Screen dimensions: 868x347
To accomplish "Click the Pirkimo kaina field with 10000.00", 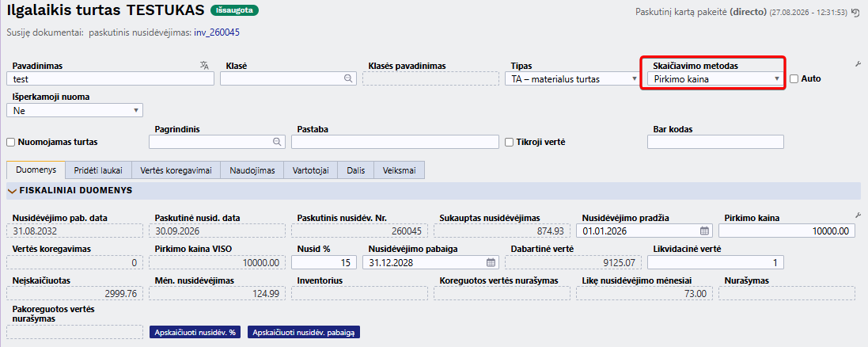I will pyautogui.click(x=787, y=231).
